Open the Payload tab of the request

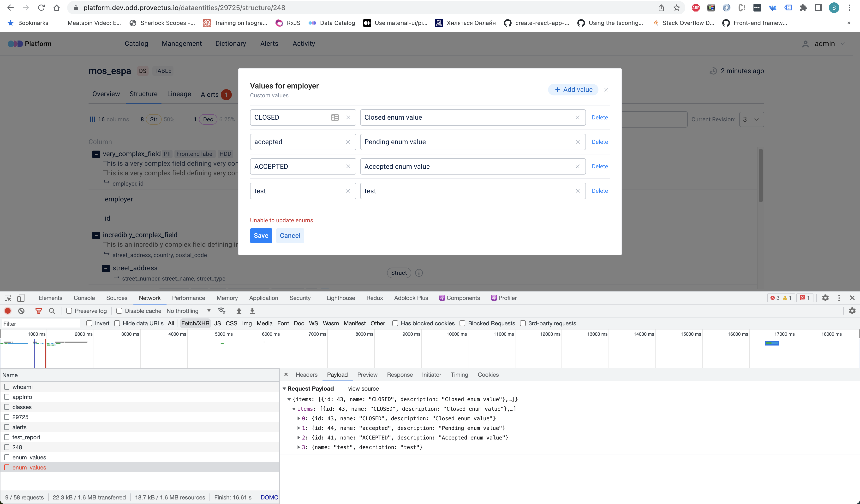tap(337, 375)
